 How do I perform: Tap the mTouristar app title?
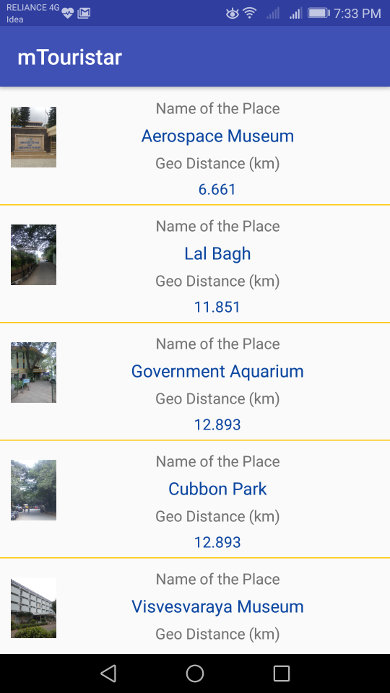pos(69,58)
